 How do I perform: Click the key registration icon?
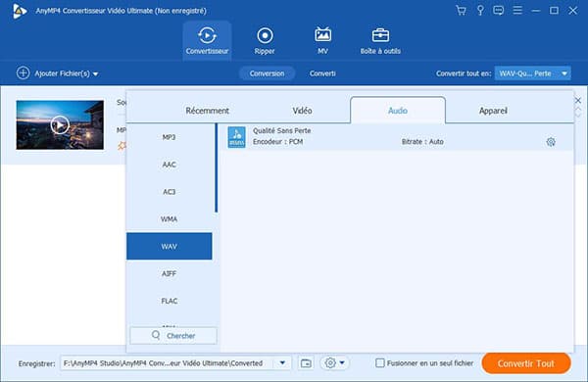coord(480,10)
